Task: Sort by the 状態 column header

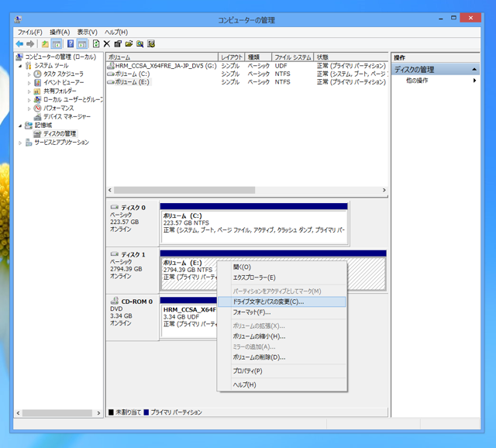Action: click(351, 57)
